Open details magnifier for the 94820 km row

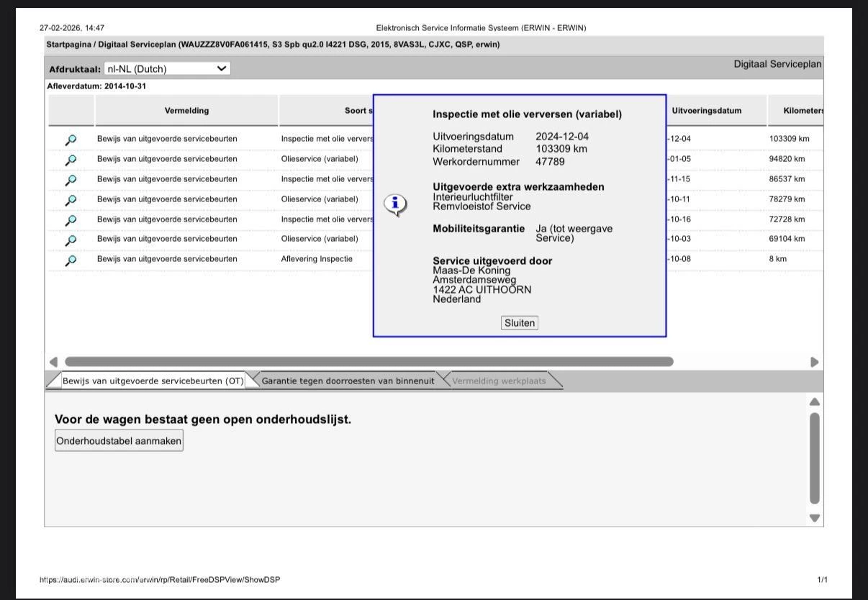(x=71, y=160)
